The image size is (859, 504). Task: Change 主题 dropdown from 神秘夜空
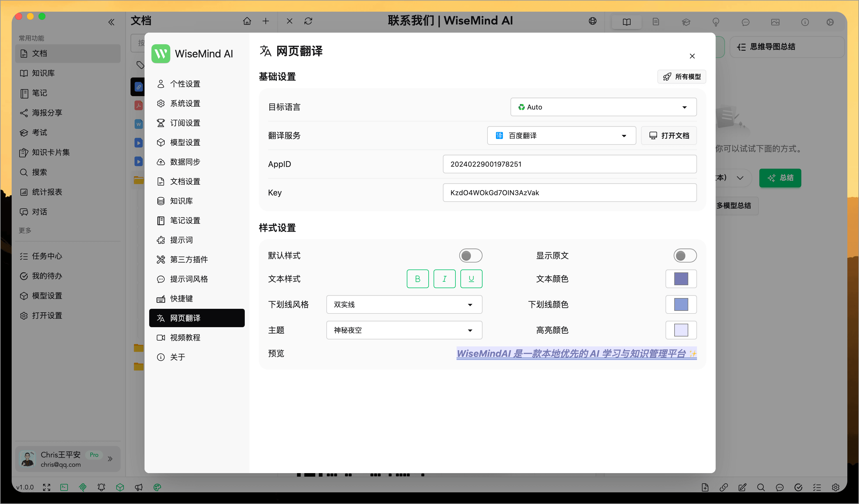[404, 330]
